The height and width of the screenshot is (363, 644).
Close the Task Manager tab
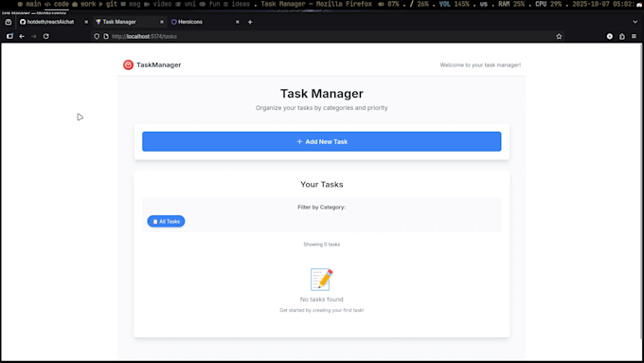click(162, 22)
